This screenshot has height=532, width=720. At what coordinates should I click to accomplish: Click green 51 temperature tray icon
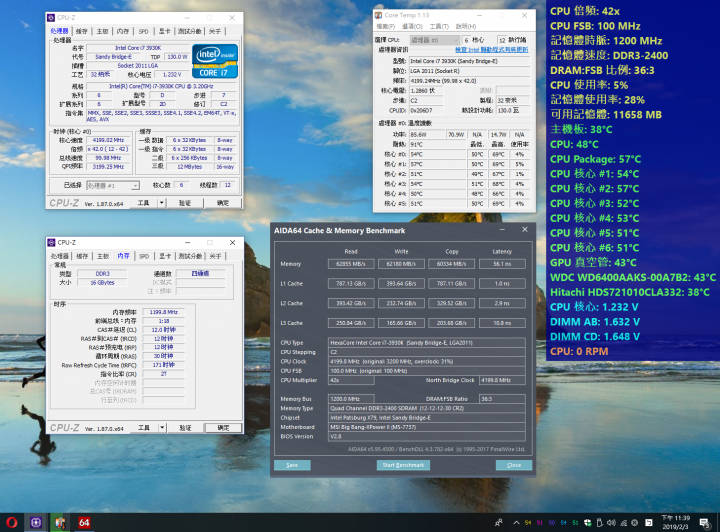click(575, 522)
